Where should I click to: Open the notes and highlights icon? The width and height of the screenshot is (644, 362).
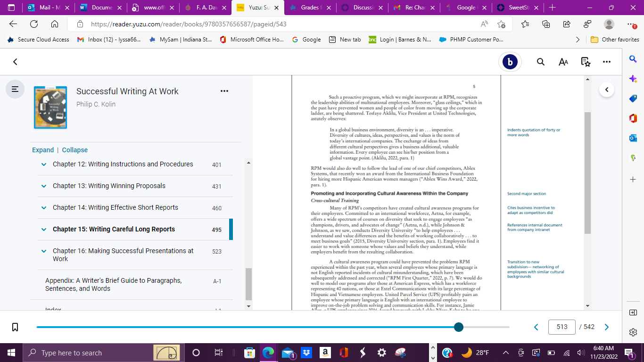(586, 62)
